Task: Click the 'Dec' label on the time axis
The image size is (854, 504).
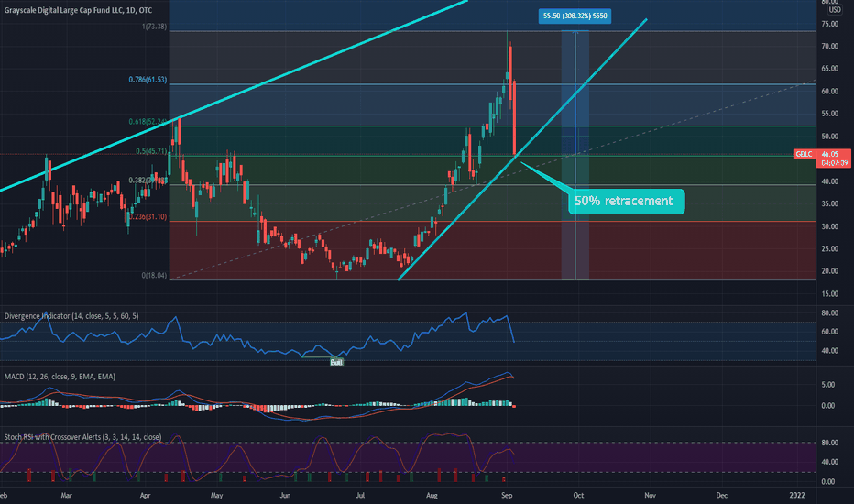Action: (x=721, y=495)
